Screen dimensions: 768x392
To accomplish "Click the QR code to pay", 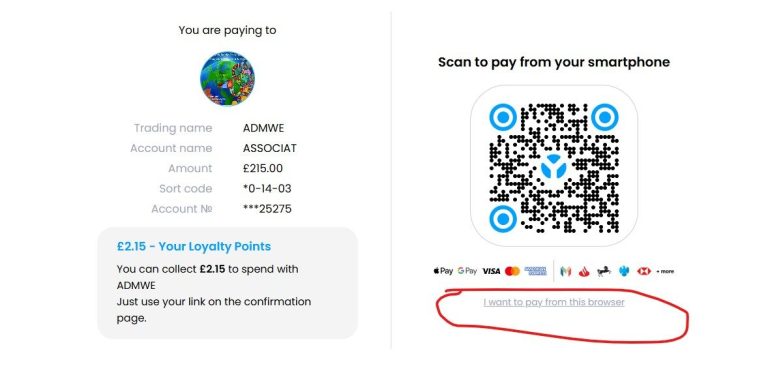I will (x=554, y=167).
